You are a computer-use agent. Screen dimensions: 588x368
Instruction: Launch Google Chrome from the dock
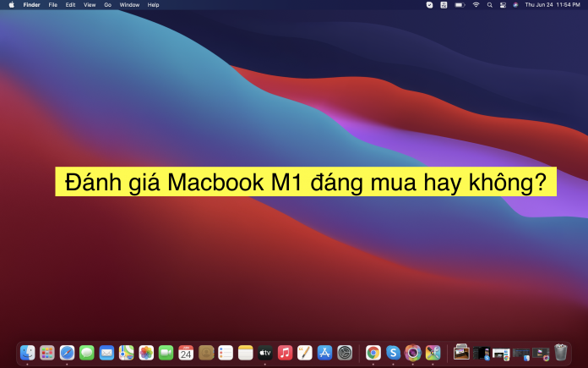coord(373,353)
